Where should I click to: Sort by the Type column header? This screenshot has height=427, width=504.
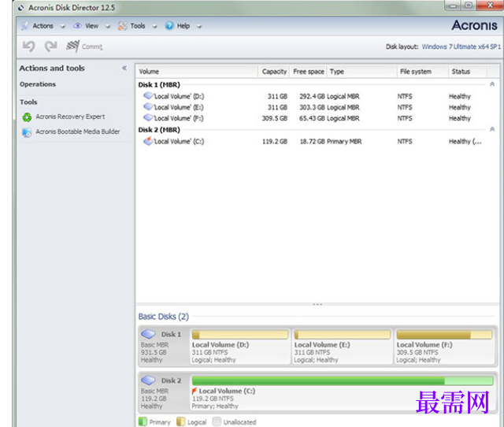[x=361, y=72]
